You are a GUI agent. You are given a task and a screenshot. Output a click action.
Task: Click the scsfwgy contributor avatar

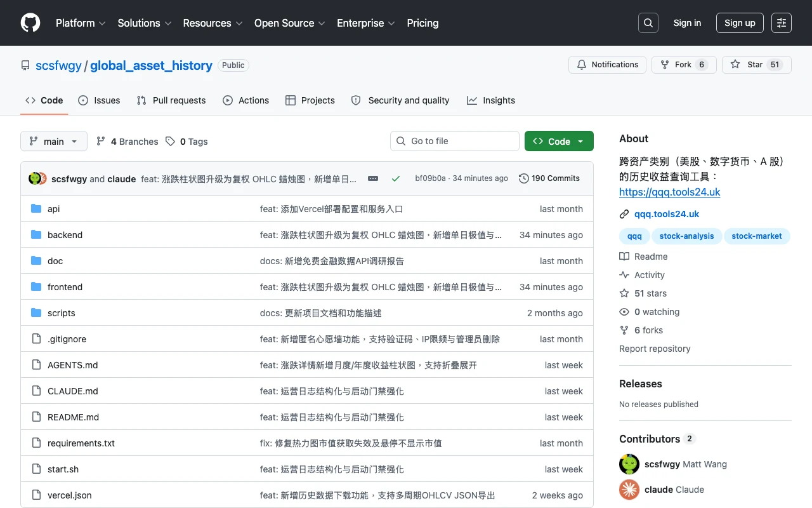tap(629, 464)
